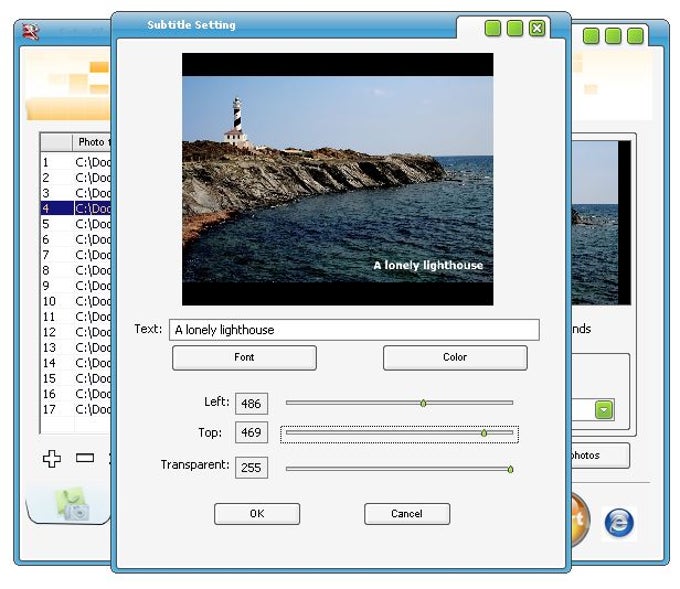Select photo row 17 in the list
680x589 pixels.
tap(76, 409)
